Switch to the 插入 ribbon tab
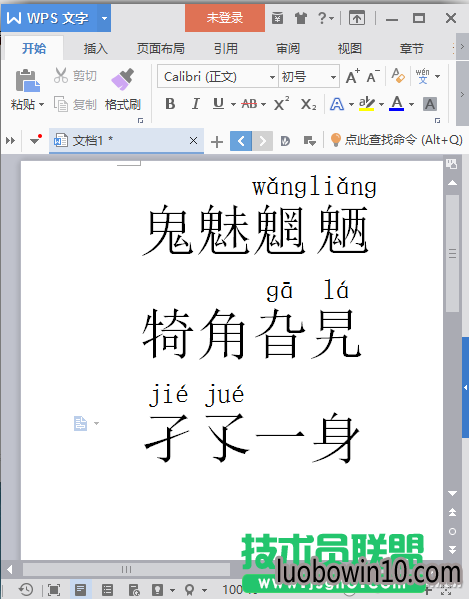 95,49
